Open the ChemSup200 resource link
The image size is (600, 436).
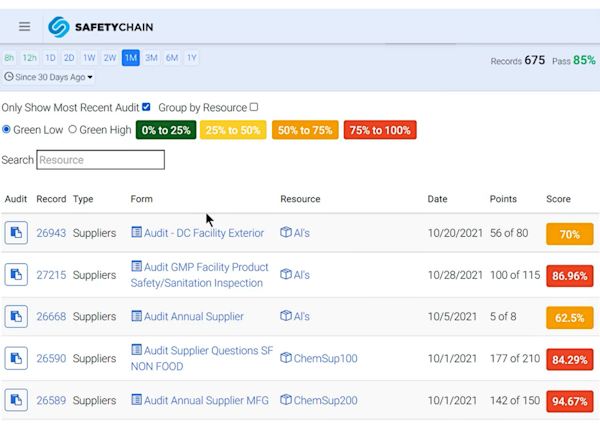[x=326, y=400]
